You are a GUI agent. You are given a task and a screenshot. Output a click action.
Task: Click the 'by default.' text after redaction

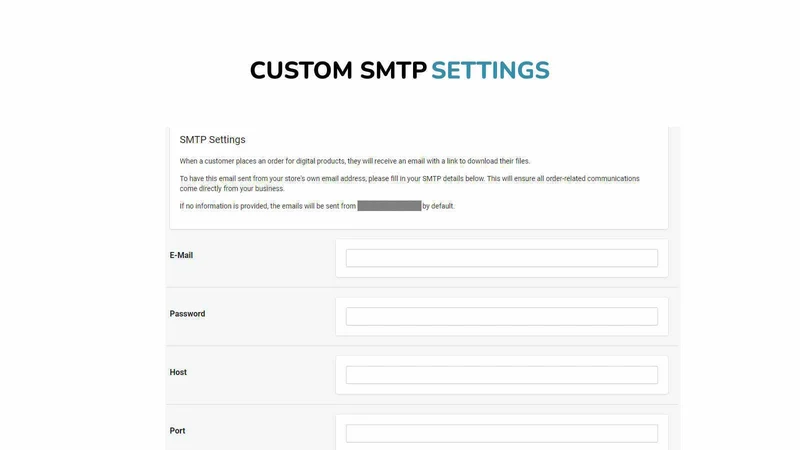coord(438,206)
